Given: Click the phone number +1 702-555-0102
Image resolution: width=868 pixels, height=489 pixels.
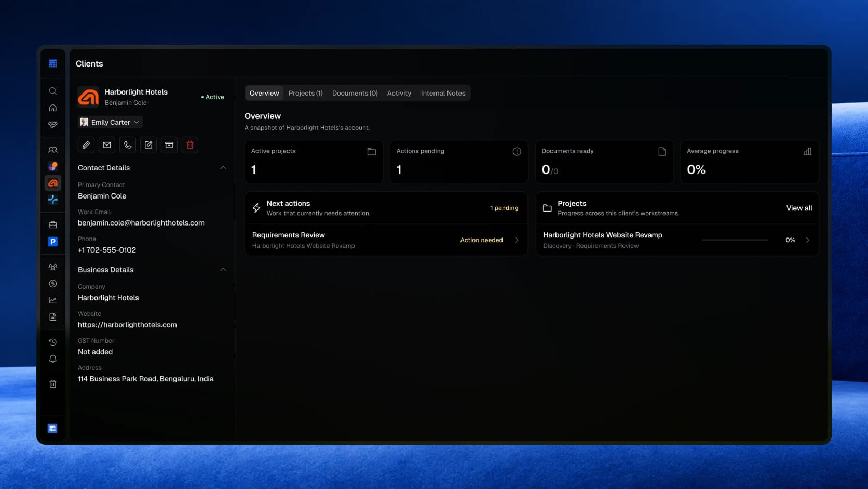Looking at the screenshot, I should (107, 250).
